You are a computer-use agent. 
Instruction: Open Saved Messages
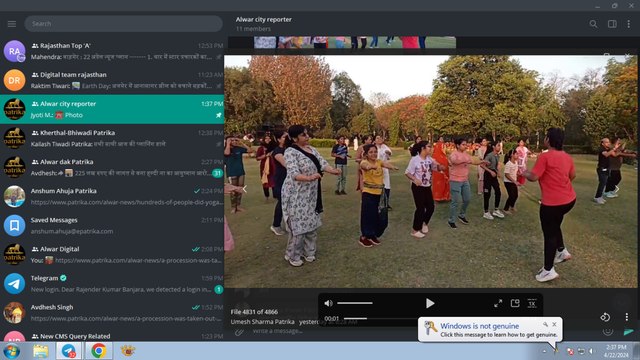[x=112, y=226]
